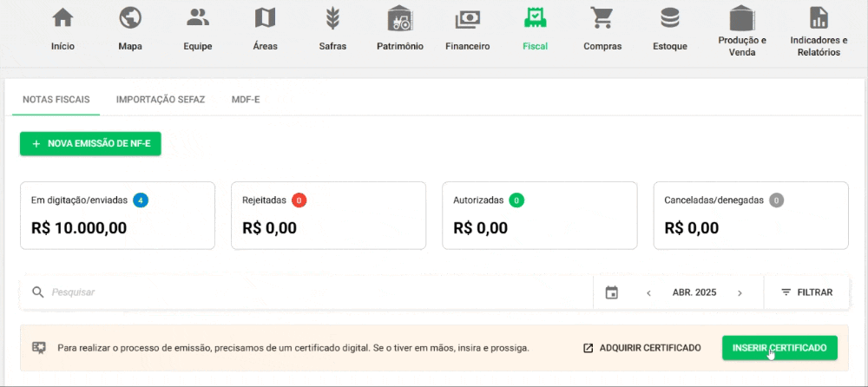Image resolution: width=868 pixels, height=387 pixels.
Task: Open the Início home icon
Action: pyautogui.click(x=62, y=18)
